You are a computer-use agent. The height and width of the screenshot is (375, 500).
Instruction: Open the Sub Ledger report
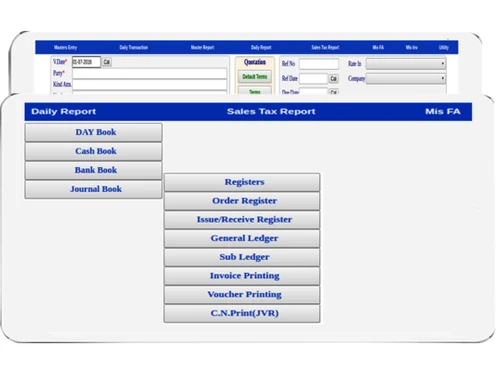pos(242,257)
